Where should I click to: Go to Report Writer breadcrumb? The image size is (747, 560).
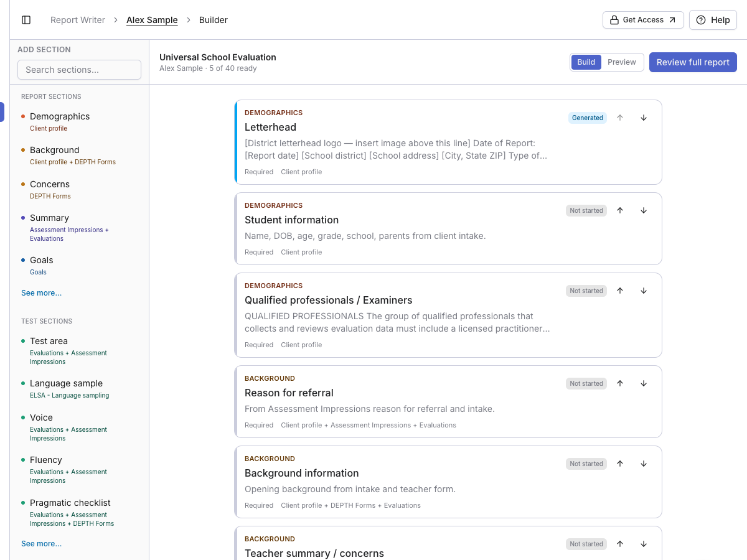point(78,20)
